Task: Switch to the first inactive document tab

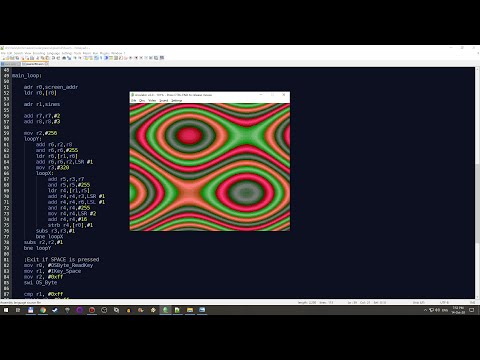Action: click(10, 64)
